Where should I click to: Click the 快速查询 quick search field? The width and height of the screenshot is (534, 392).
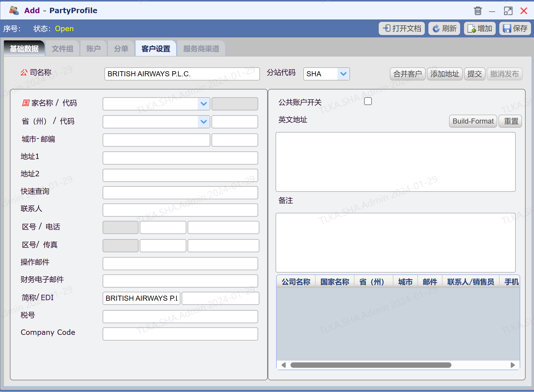pos(180,193)
